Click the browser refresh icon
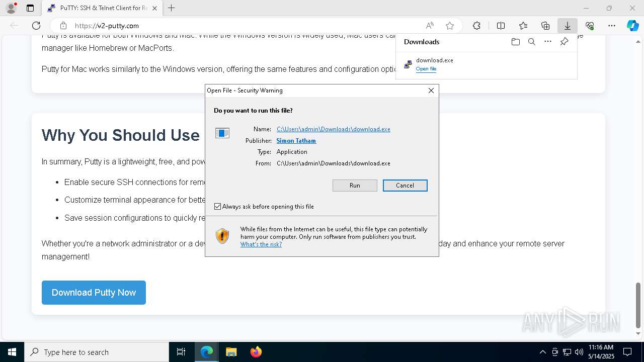644x362 pixels. [x=36, y=26]
